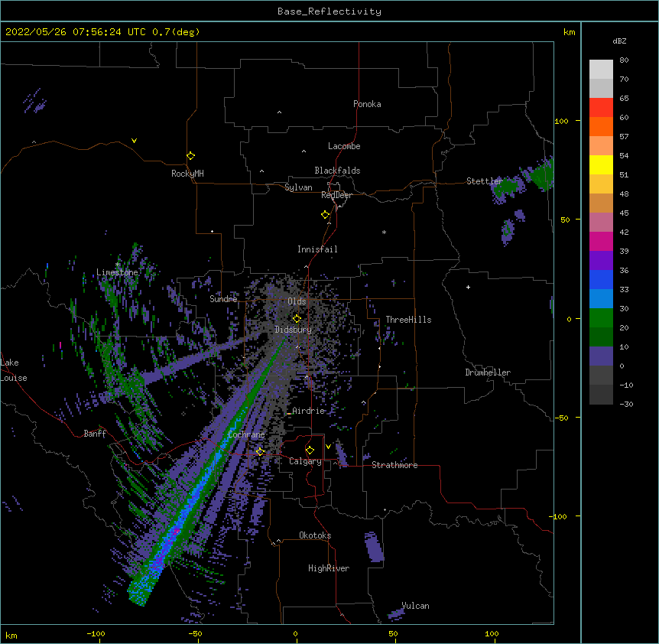Click the Stettler map label
Viewport: 659px width, 644px height.
pos(485,181)
